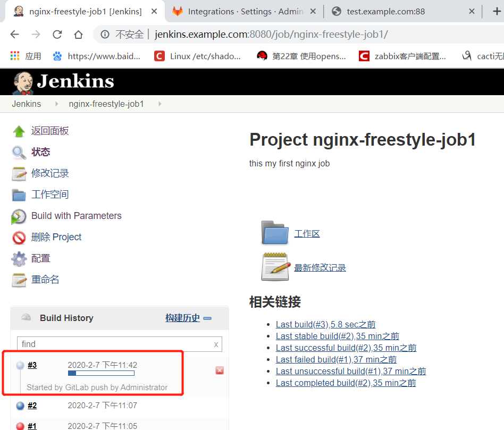
Task: Click the large blue folder 工作区 icon
Action: point(275,233)
